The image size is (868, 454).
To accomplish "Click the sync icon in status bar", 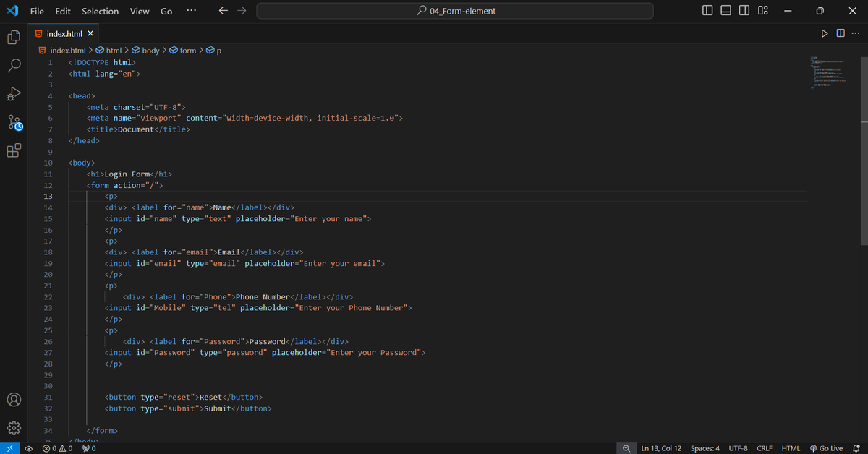I will click(x=29, y=448).
